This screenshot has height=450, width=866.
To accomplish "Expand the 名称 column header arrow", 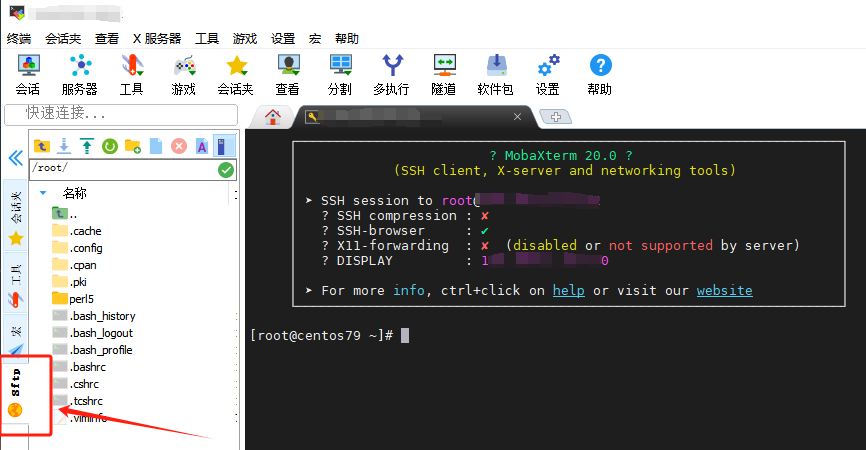I will point(43,193).
